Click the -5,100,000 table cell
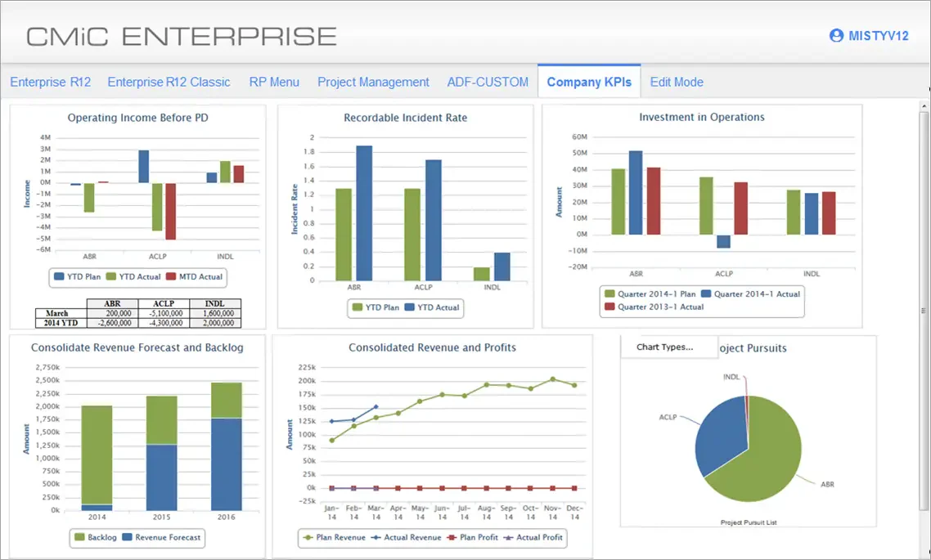Image resolution: width=931 pixels, height=560 pixels. coord(164,313)
